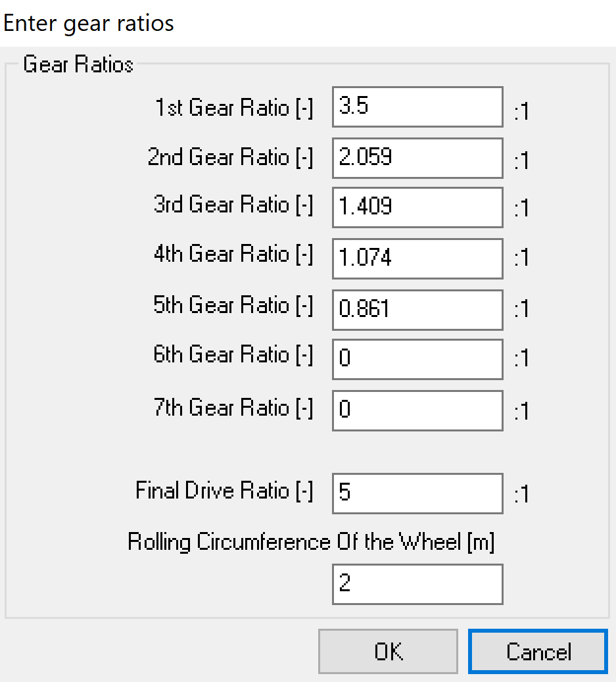
Task: Select the Rolling Circumference value field
Action: click(417, 584)
